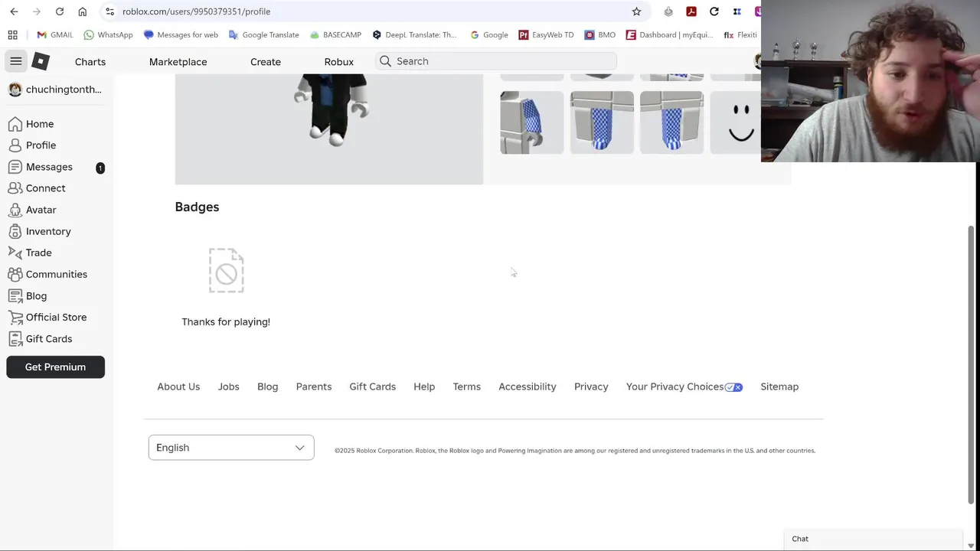
Task: Open Your Privacy Choices link
Action: (684, 386)
